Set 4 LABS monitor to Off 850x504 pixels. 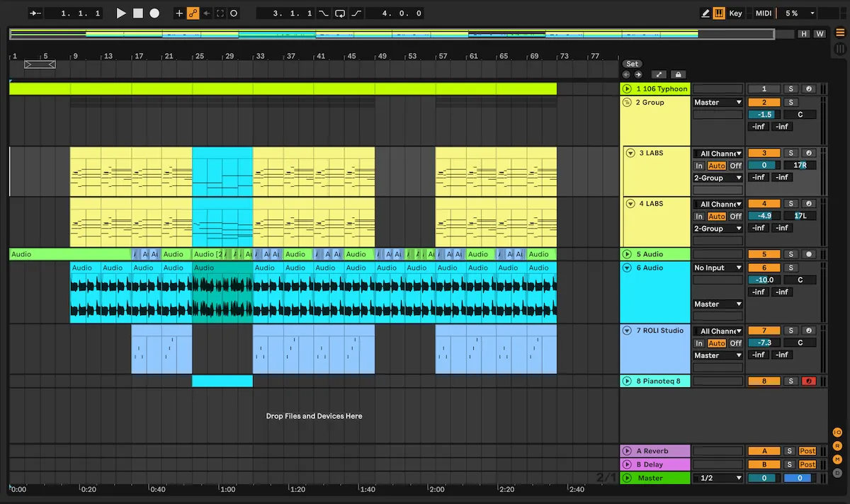736,217
